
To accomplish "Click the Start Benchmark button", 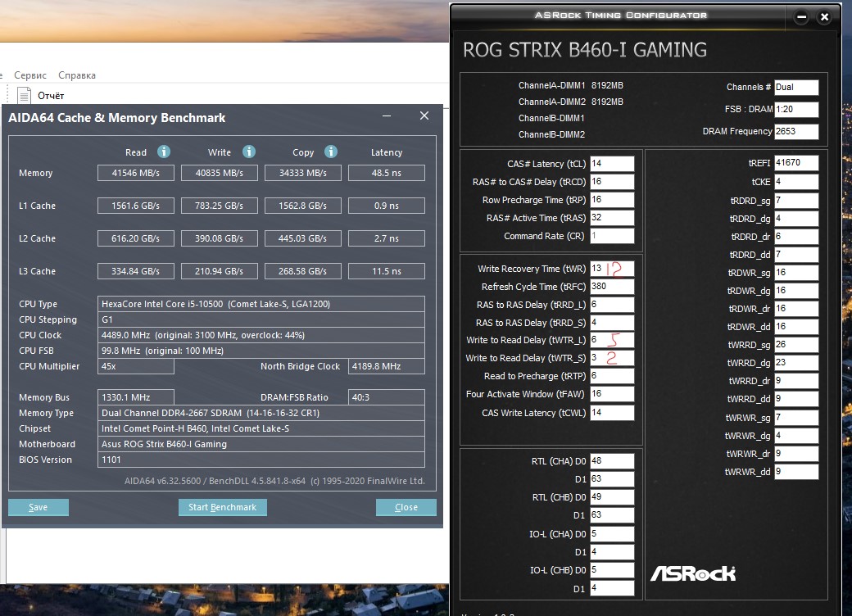I will 222,507.
